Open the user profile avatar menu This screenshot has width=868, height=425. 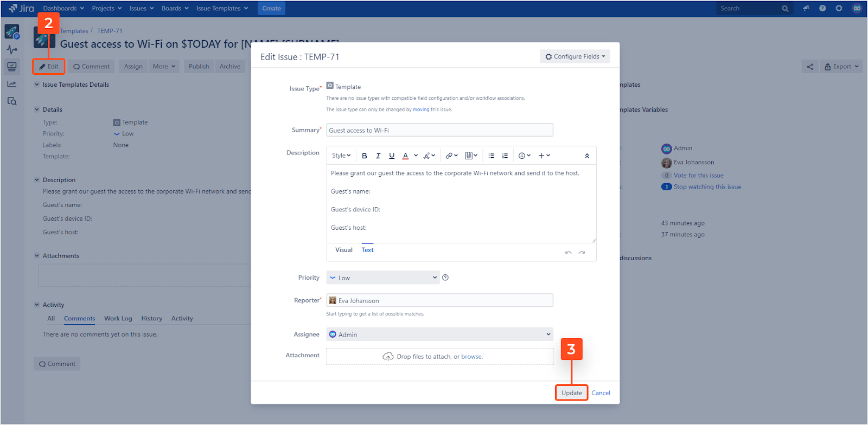(857, 8)
